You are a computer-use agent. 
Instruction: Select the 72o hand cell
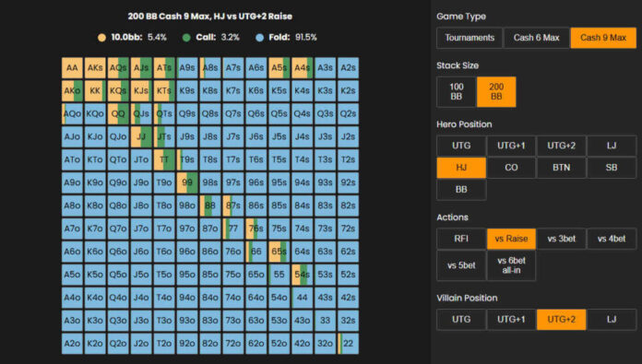pyautogui.click(x=233, y=343)
